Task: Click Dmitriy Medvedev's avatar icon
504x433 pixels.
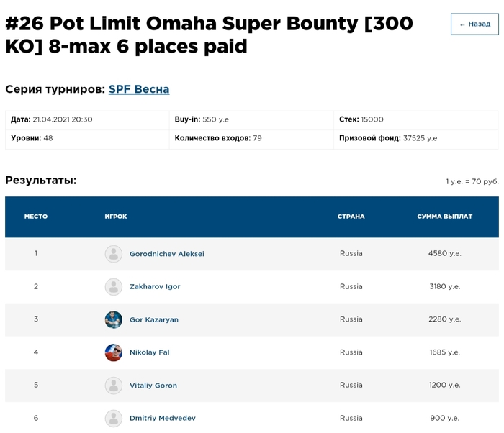Action: click(x=114, y=419)
